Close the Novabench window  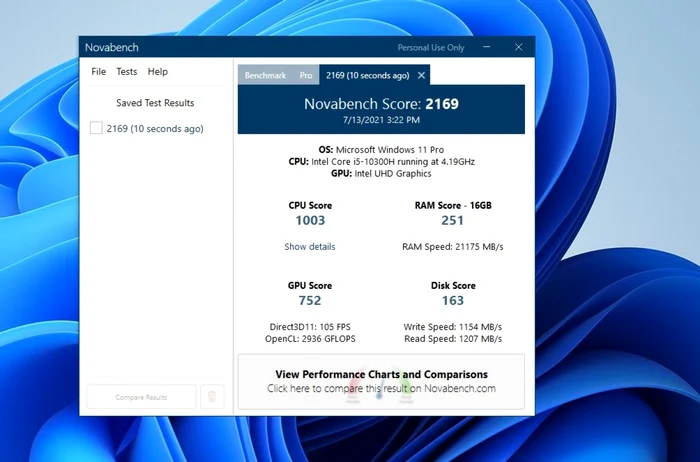(x=518, y=47)
